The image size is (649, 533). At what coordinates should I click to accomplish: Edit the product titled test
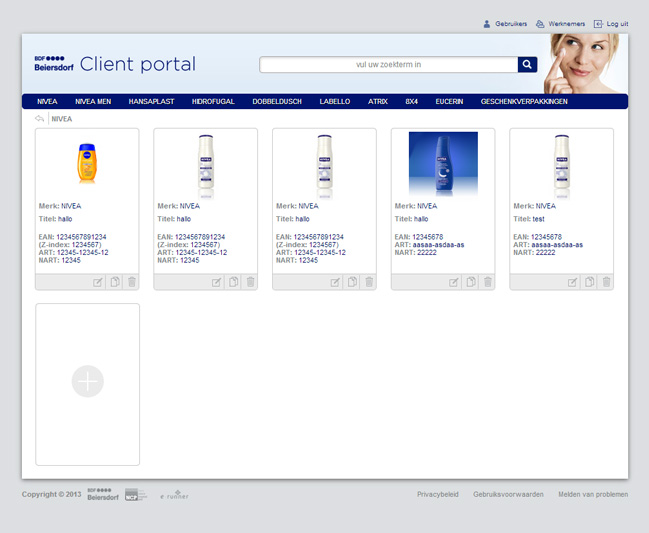tap(572, 282)
